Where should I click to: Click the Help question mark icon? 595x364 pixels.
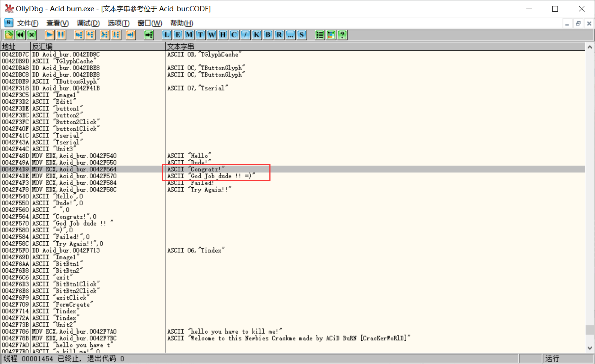click(342, 35)
